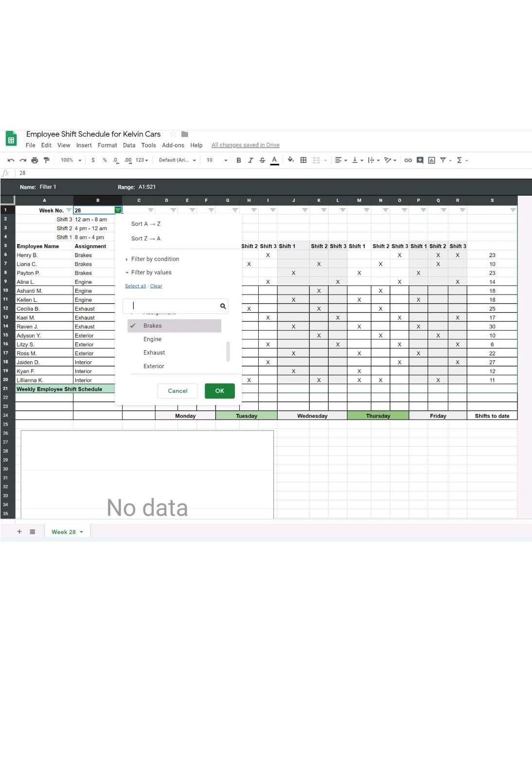Expand the Filter by condition section
Screen dimensions: 532x782
(x=155, y=259)
